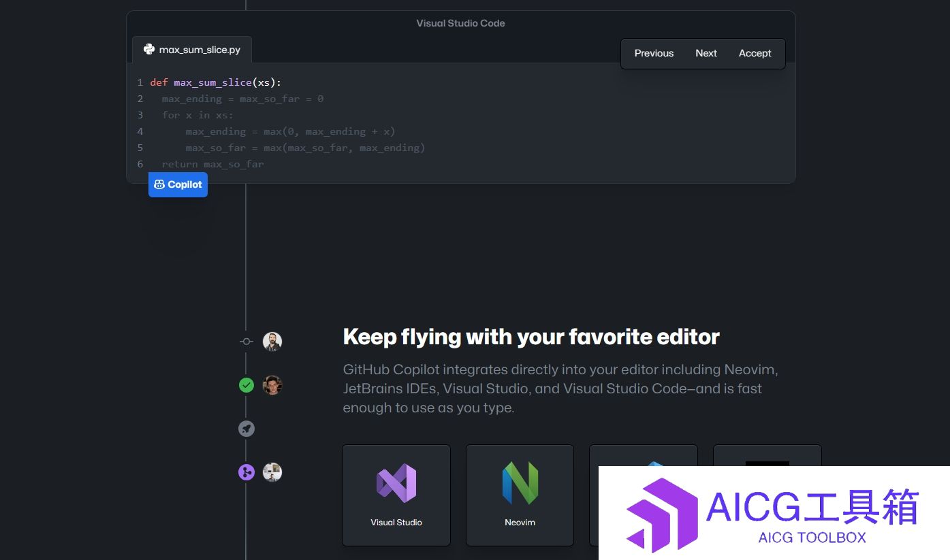Click the commit icon on timeline

247,342
